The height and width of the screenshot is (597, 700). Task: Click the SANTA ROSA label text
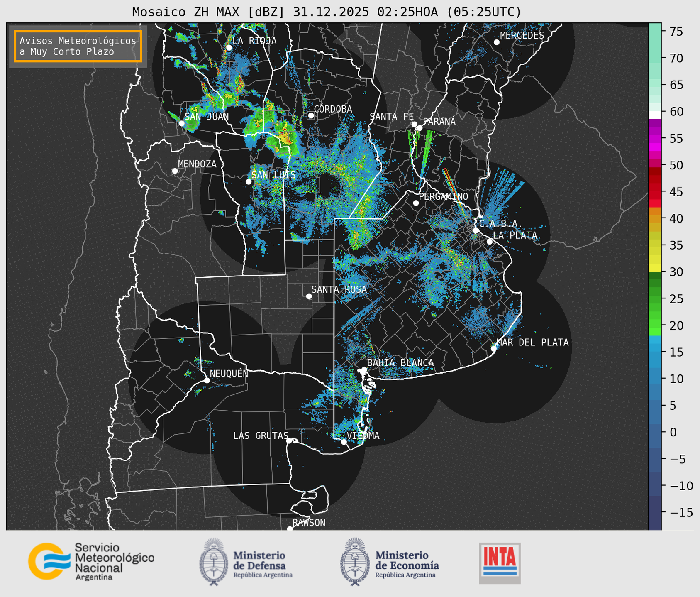point(339,289)
